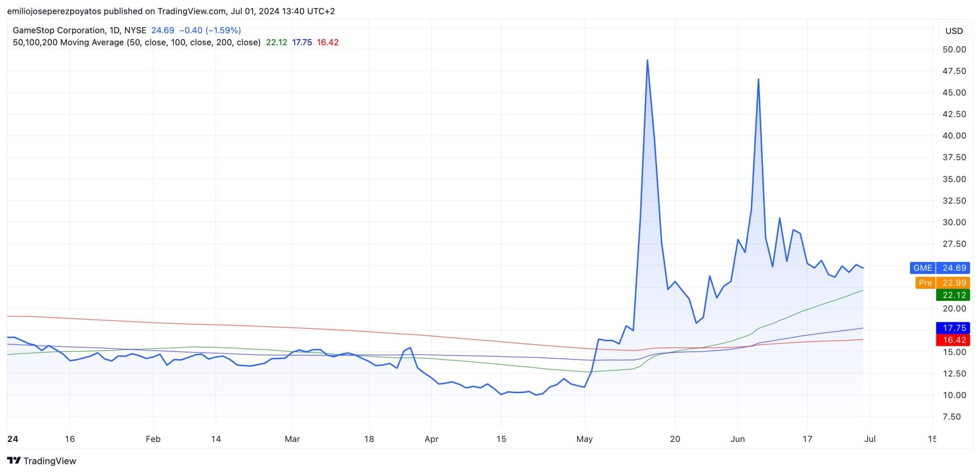Select the green 22.12 axis price label
This screenshot has width=980, height=473.
pyautogui.click(x=954, y=295)
